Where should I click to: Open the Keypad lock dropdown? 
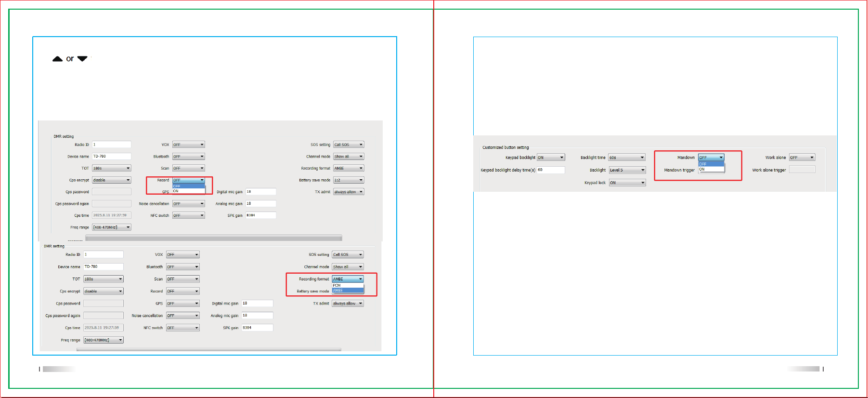627,183
